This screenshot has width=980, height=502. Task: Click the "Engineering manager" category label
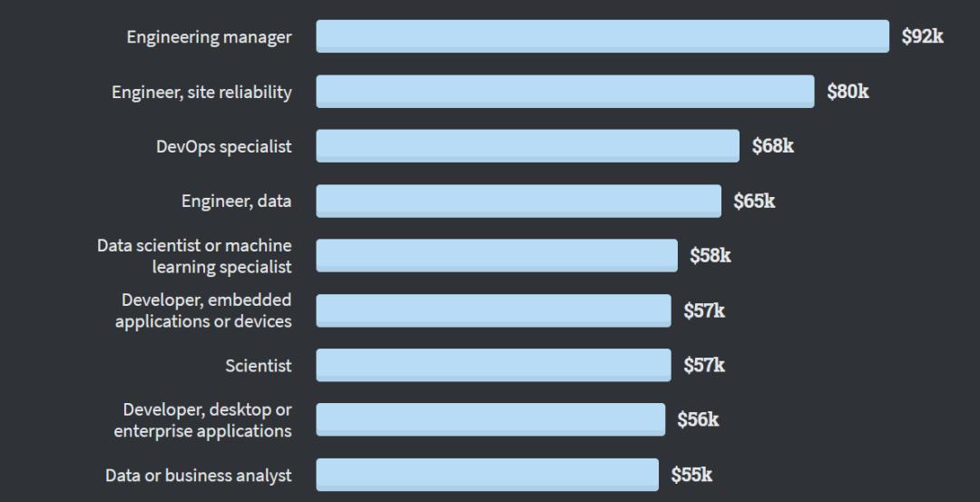click(x=209, y=37)
